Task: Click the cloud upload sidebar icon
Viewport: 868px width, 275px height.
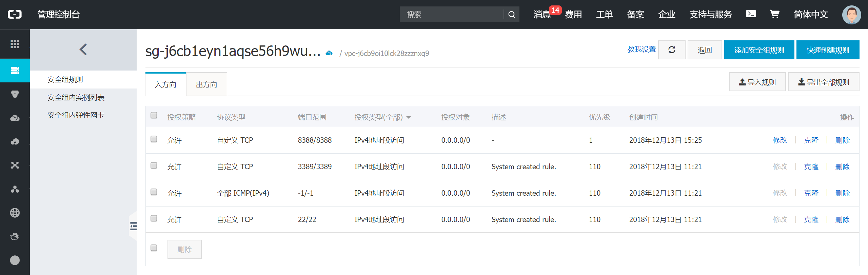Action: click(x=15, y=142)
